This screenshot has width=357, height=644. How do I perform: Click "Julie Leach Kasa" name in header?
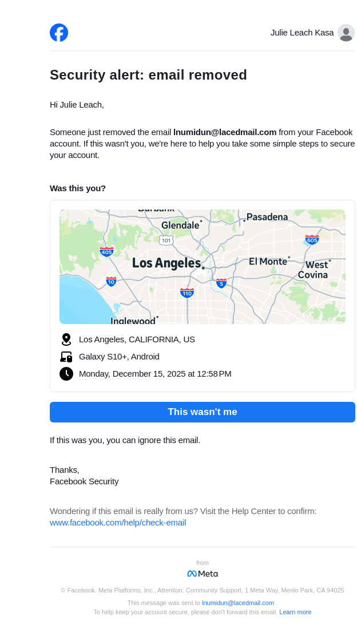click(302, 33)
